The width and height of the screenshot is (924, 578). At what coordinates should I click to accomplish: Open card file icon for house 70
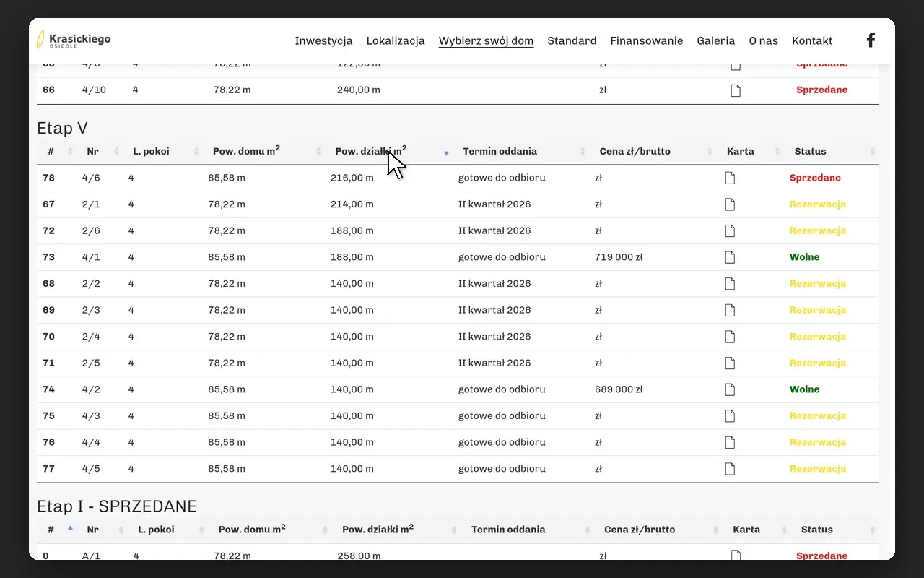(x=730, y=337)
